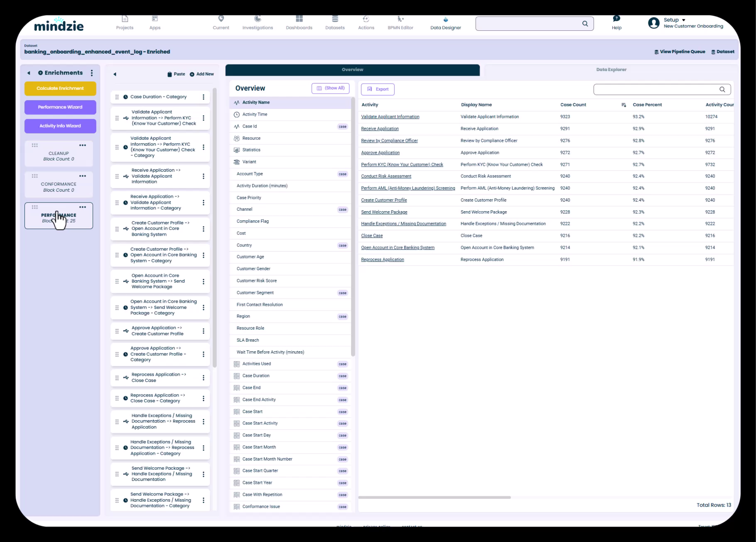Viewport: 756px width, 542px height.
Task: Open CLEANUP block ellipsis menu
Action: click(x=83, y=145)
